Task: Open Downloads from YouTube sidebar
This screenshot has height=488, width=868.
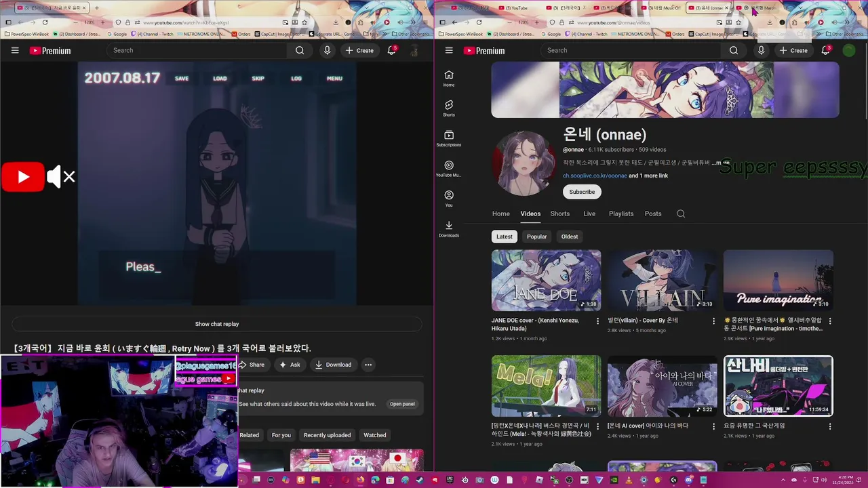Action: 449,228
